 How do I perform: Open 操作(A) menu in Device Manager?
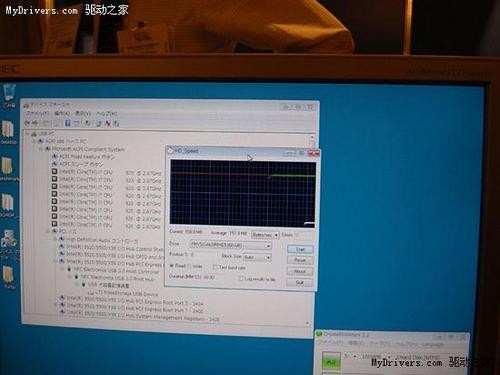click(x=62, y=113)
